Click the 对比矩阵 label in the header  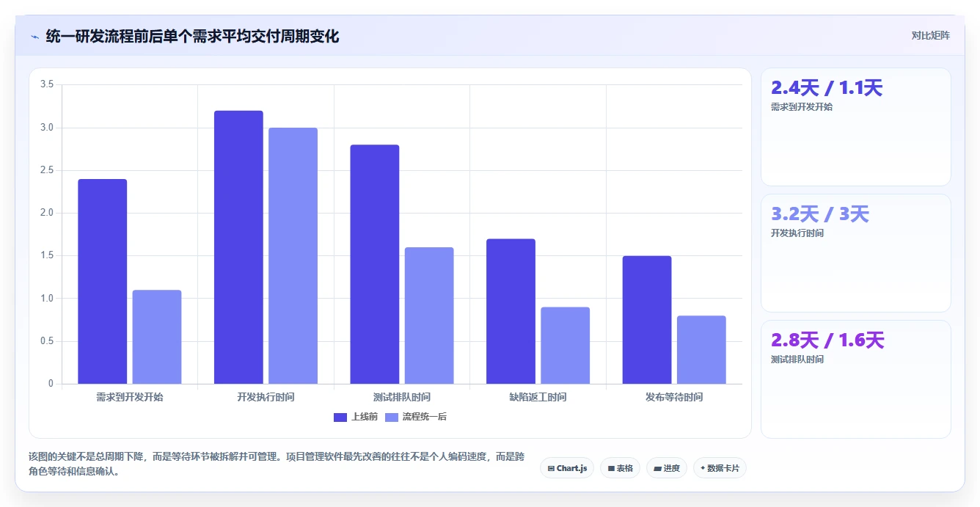pos(930,35)
